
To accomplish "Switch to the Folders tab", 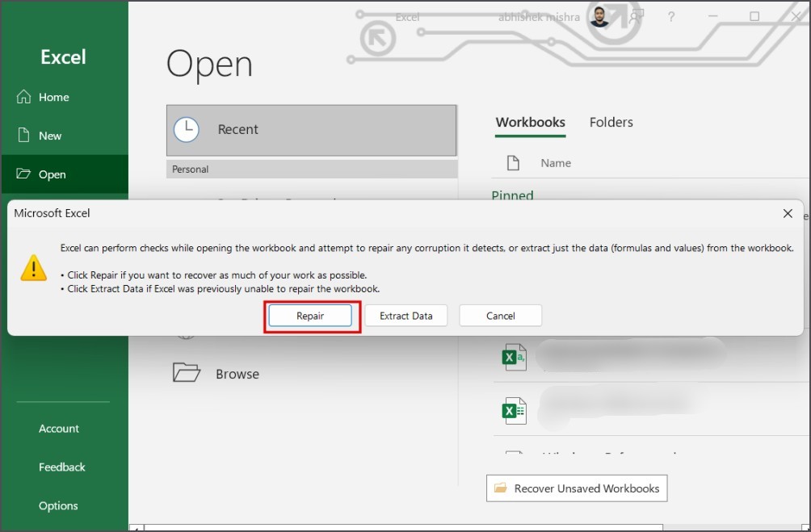I will coord(611,123).
